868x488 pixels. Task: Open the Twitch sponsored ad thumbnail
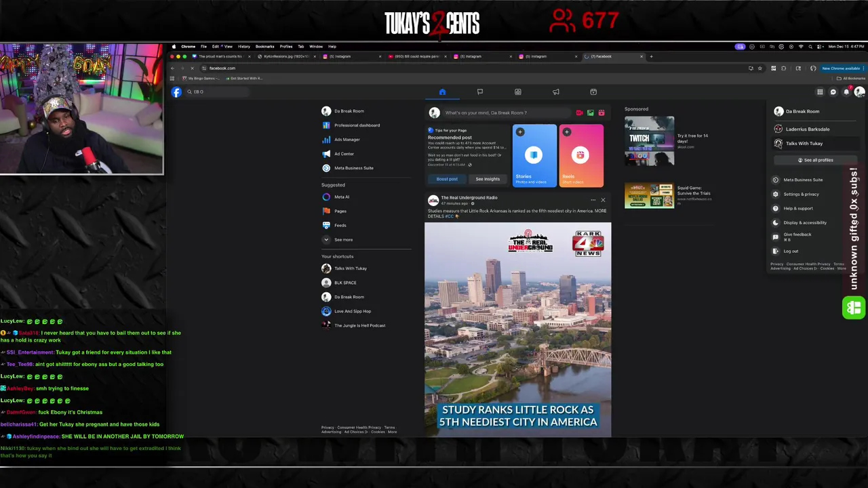[x=650, y=141]
